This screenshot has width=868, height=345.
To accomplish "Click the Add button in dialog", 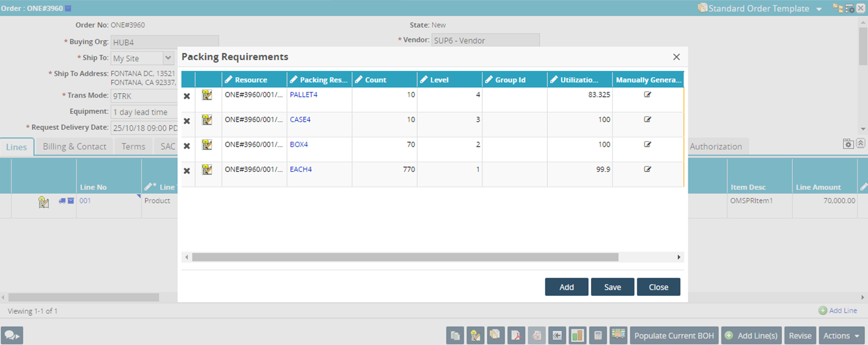I will pos(566,287).
